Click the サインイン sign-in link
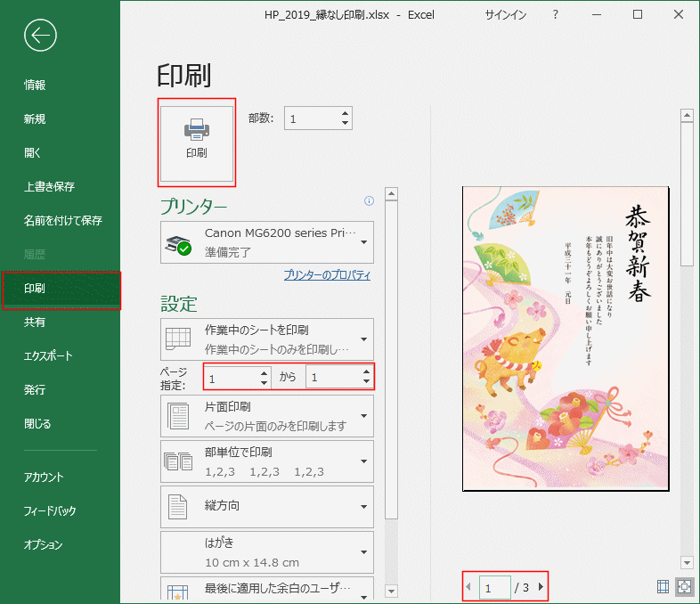700x604 pixels. (x=506, y=15)
